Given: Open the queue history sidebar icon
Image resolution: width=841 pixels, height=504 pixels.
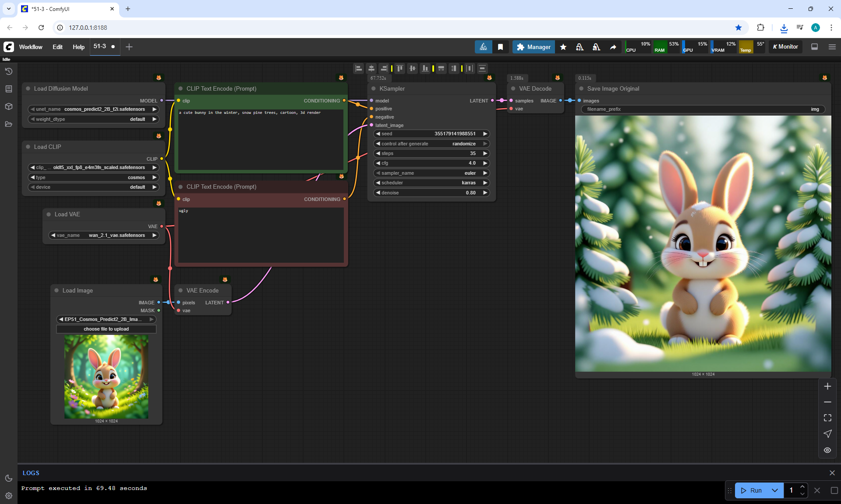Looking at the screenshot, I should pyautogui.click(x=9, y=71).
